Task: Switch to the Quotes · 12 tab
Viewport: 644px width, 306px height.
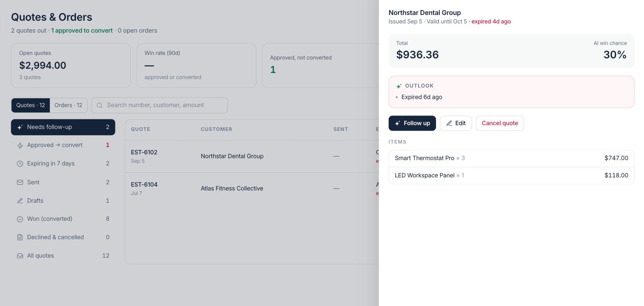Action: (31, 105)
